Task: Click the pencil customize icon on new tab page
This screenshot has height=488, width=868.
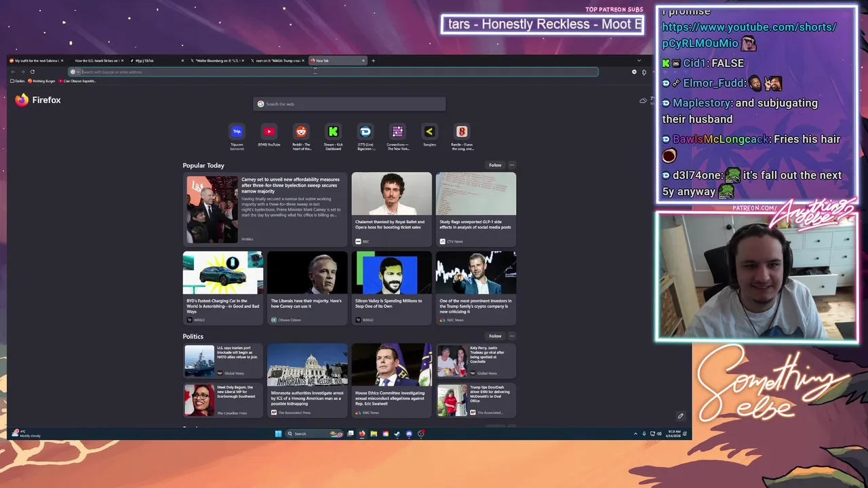Action: [x=680, y=416]
